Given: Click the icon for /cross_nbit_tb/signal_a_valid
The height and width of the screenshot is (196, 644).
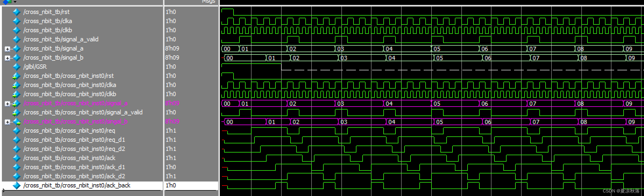Looking at the screenshot, I should click(17, 39).
